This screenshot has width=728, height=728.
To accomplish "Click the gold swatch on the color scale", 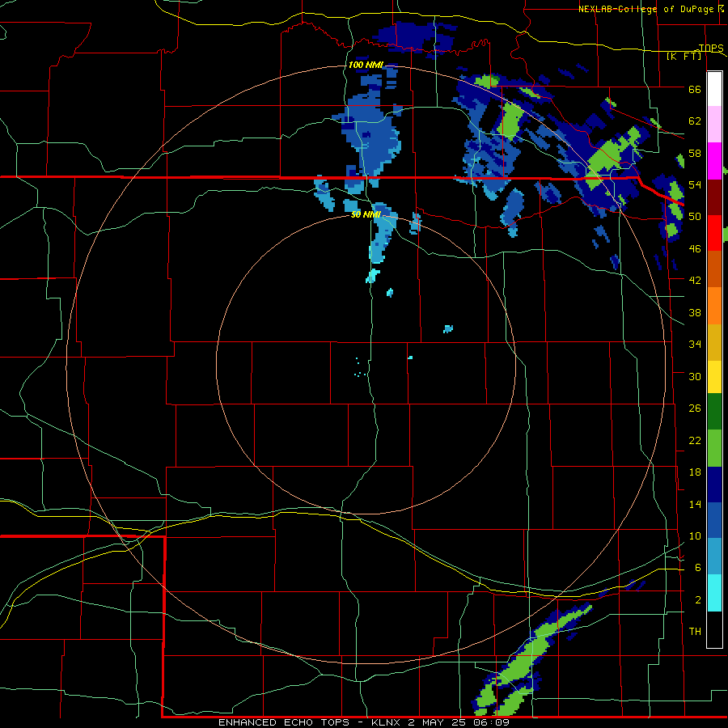I will point(714,341).
